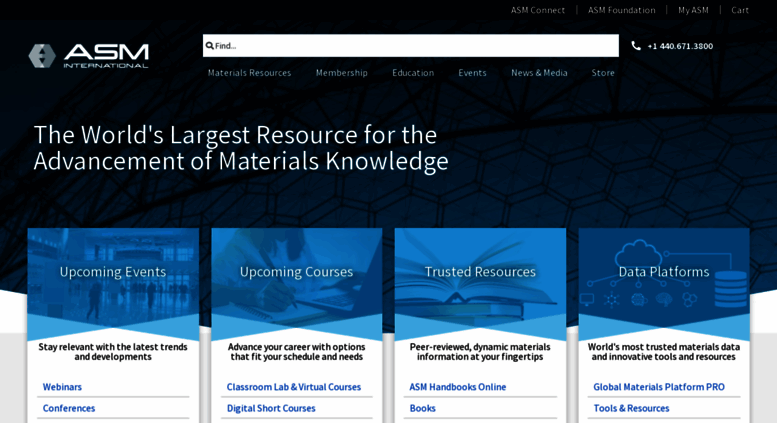Click the hero headline about Materials Knowledge
The width and height of the screenshot is (777, 423).
click(241, 148)
